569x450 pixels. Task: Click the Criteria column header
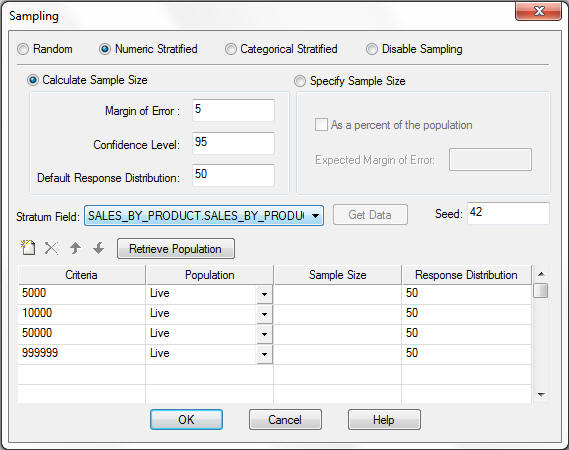pyautogui.click(x=81, y=275)
